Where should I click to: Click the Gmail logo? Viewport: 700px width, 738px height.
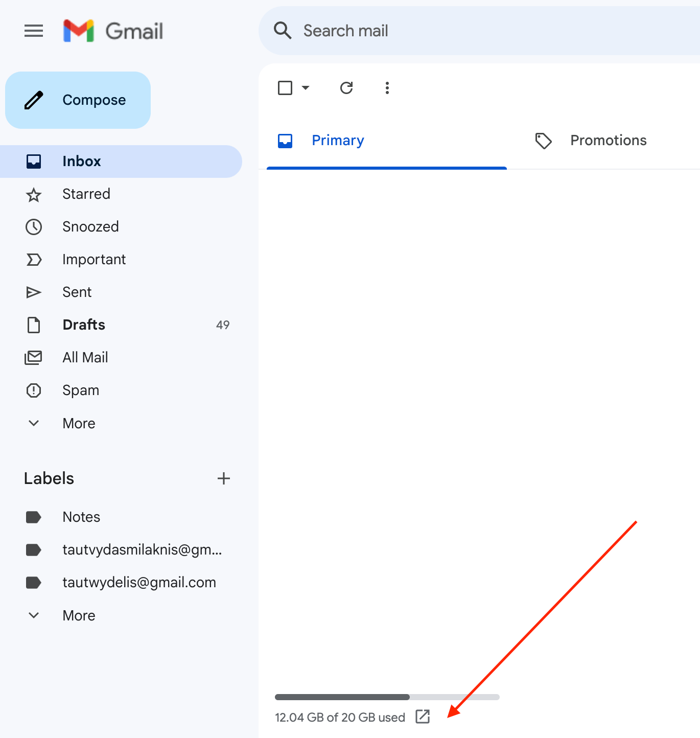(x=113, y=31)
